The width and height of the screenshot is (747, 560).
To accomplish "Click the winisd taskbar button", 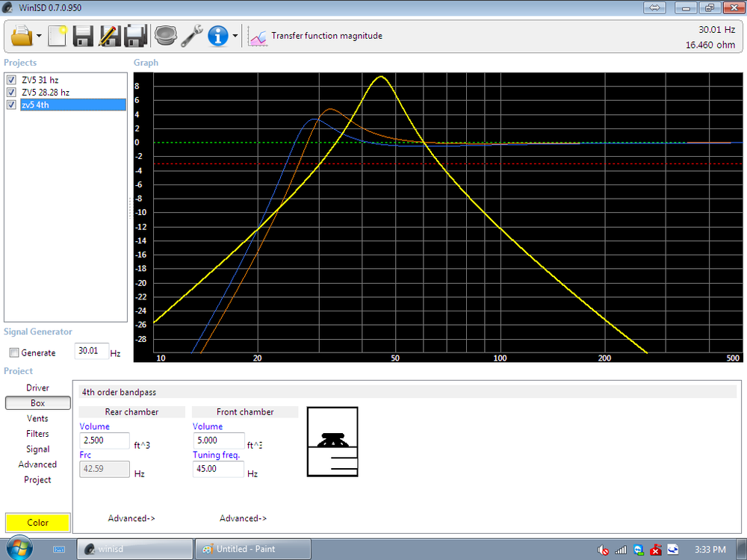I will pyautogui.click(x=134, y=549).
